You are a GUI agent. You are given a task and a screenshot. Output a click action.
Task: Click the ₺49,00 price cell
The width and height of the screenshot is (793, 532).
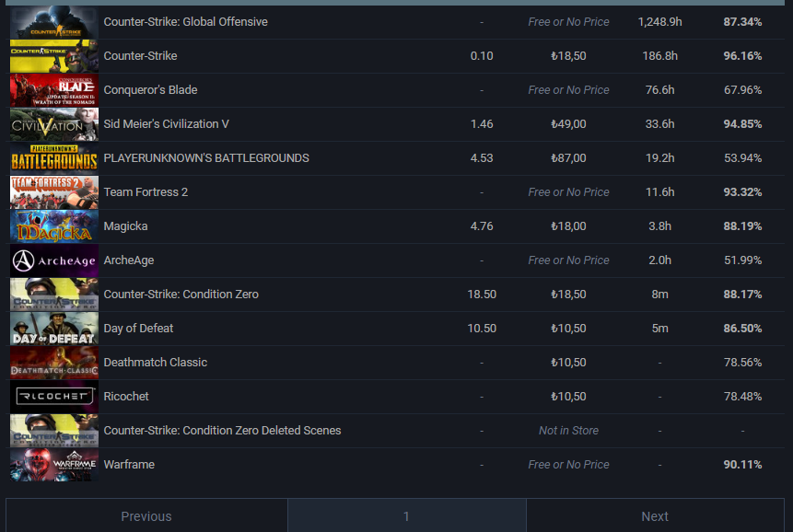[x=568, y=123]
